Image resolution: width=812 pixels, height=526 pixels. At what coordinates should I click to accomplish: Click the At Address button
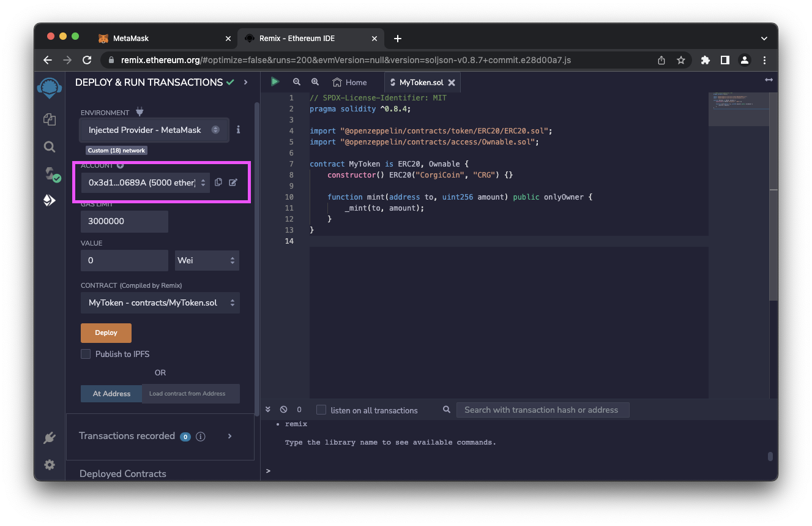click(x=111, y=394)
